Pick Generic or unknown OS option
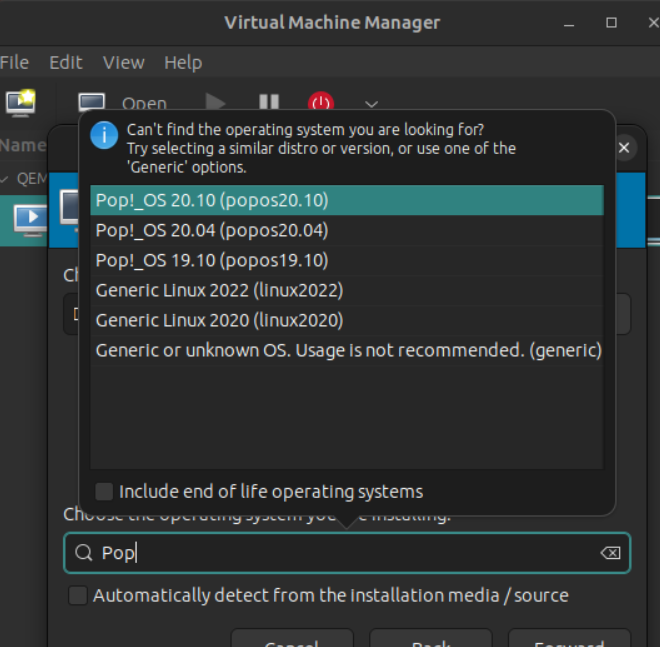This screenshot has height=647, width=660. point(347,350)
